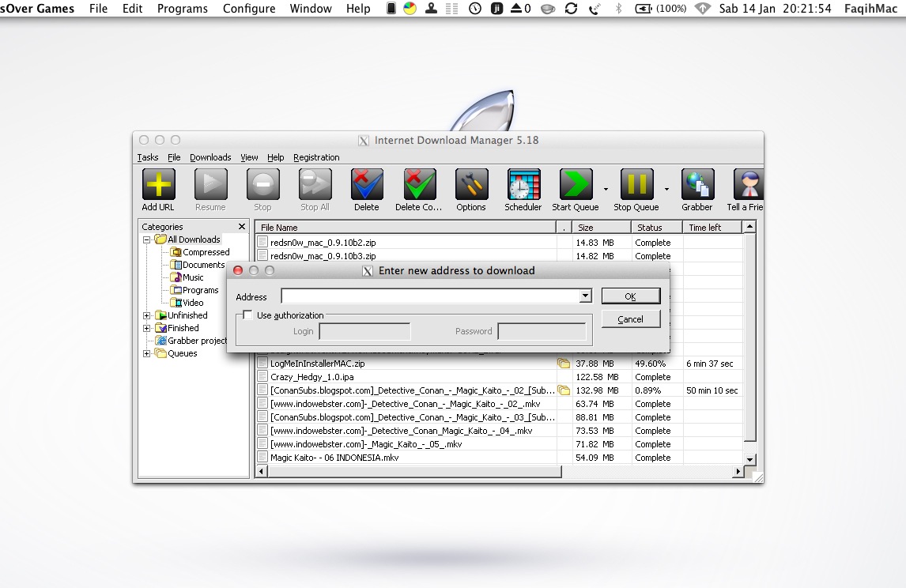Open the Tasks menu
The image size is (906, 588).
(147, 157)
